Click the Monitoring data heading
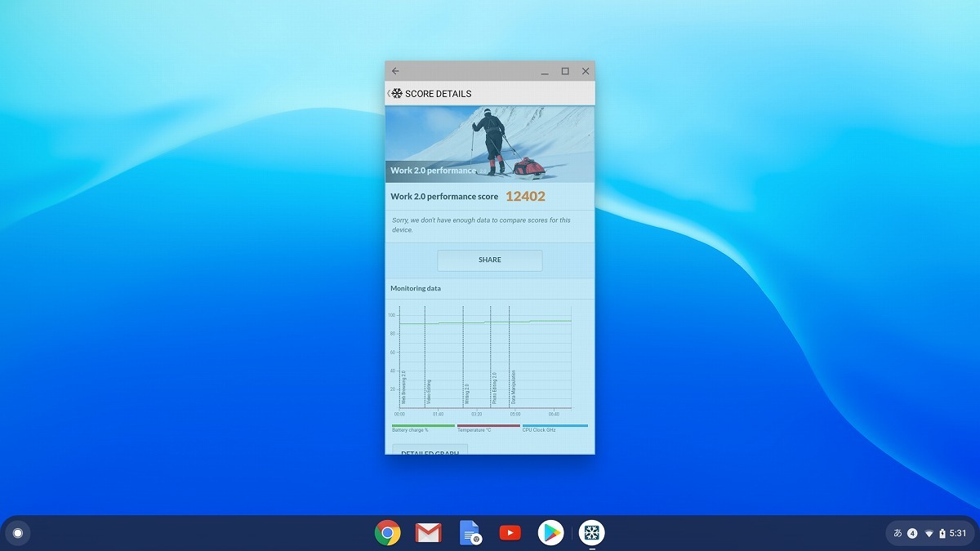 click(416, 288)
